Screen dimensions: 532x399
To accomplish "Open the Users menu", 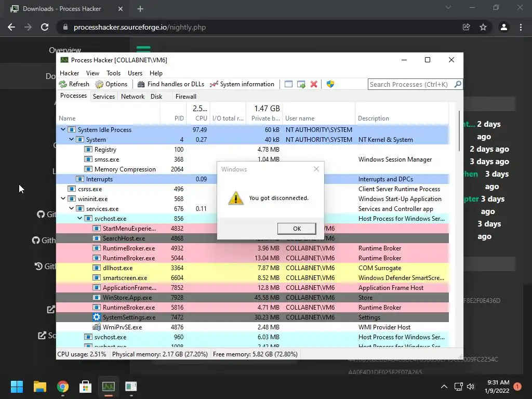I will click(x=135, y=73).
